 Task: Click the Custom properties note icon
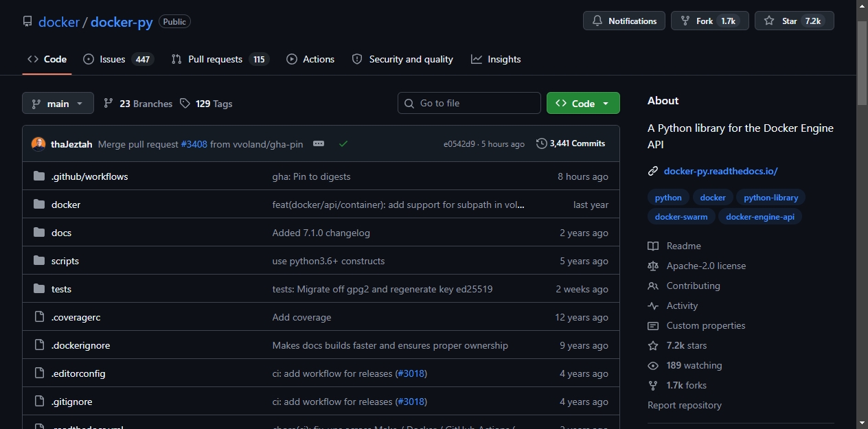[653, 325]
